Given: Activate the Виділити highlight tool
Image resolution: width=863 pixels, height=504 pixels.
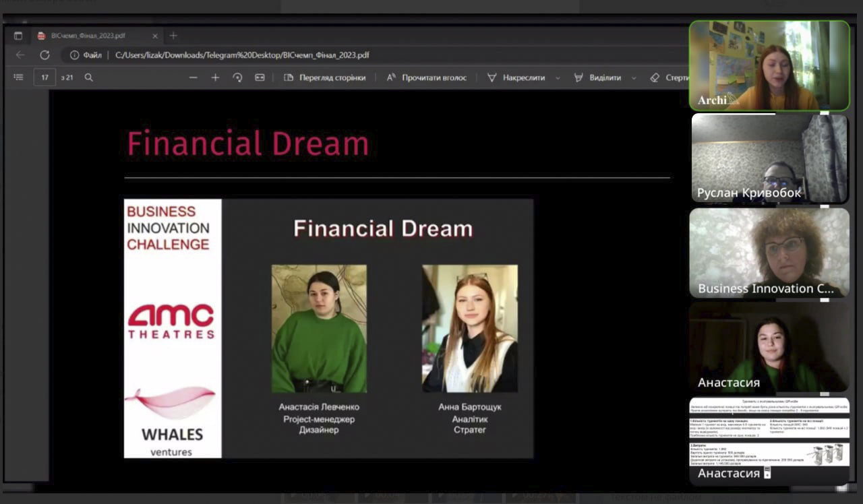Looking at the screenshot, I should [597, 77].
